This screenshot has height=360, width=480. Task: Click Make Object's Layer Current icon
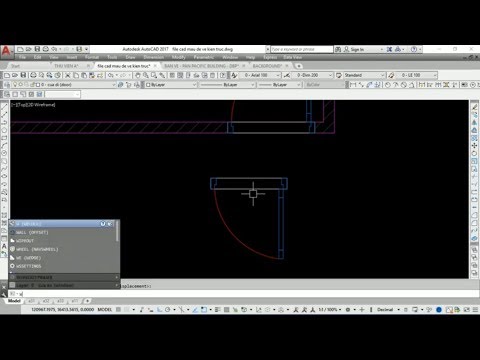[121, 85]
